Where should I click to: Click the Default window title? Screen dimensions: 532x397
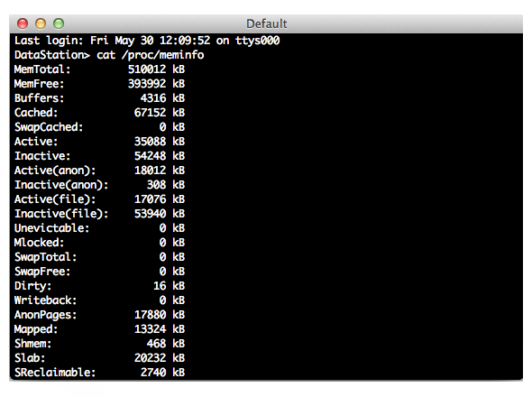(266, 23)
